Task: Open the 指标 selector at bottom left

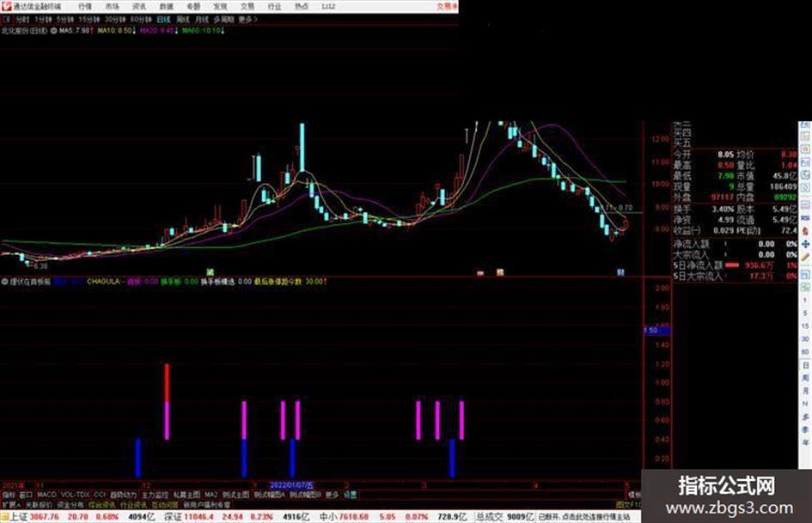Action: tap(9, 495)
